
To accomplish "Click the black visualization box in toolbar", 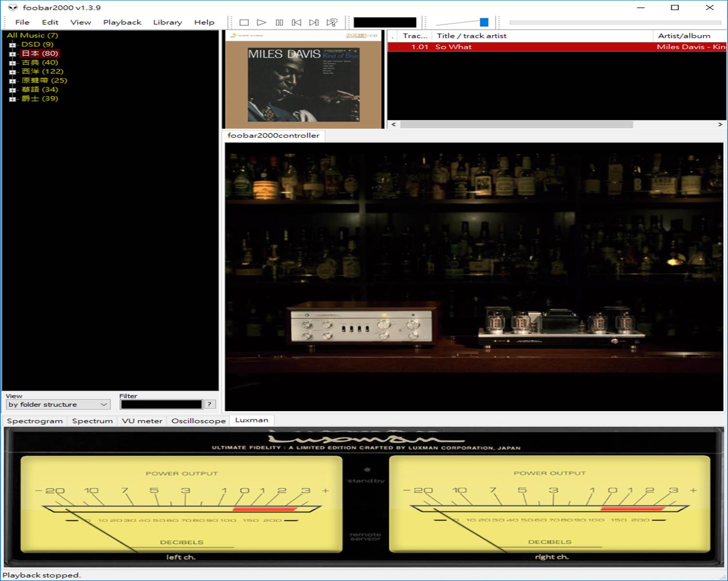I will click(x=385, y=22).
